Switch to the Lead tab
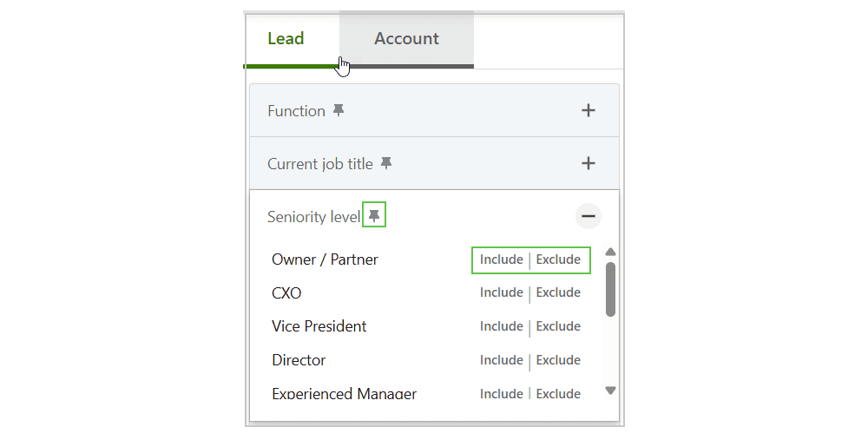This screenshot has width=868, height=440. point(286,38)
